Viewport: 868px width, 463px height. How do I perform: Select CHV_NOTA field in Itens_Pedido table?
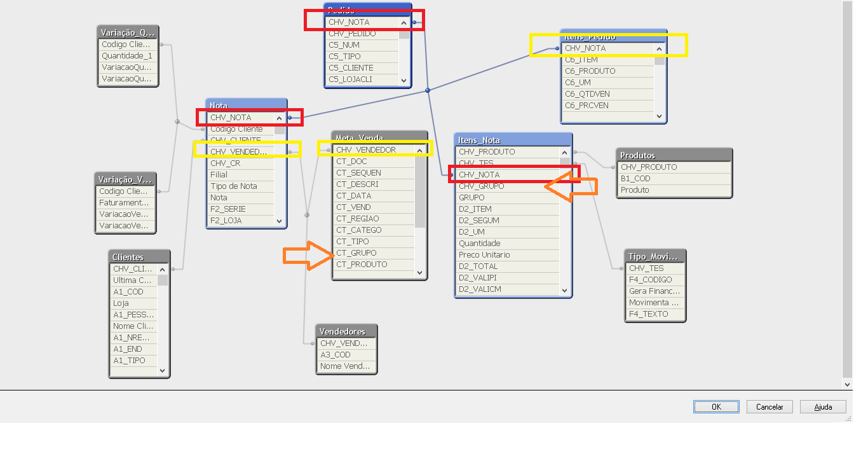[608, 48]
